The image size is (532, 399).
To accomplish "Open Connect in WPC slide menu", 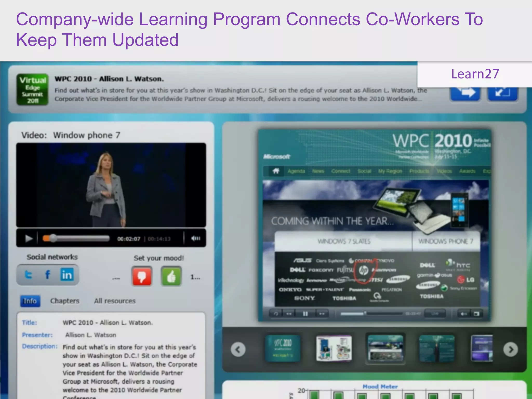I will coord(341,171).
